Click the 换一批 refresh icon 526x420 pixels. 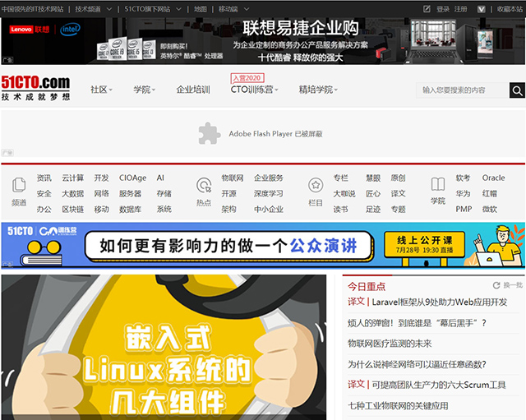496,285
